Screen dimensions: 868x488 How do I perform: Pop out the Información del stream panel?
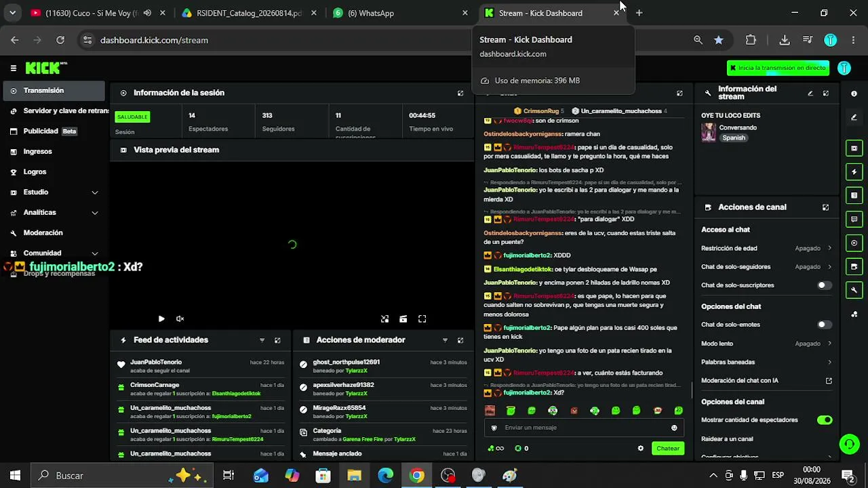tap(826, 93)
